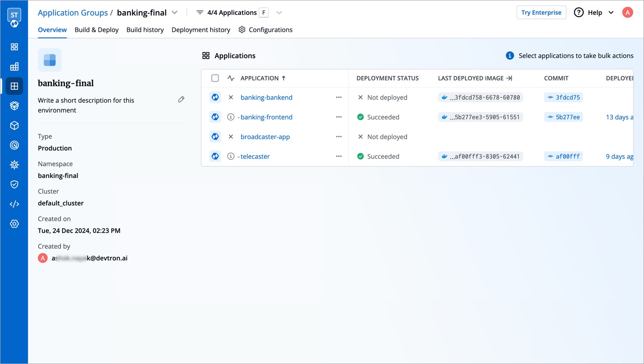Open three-dot menu for broadcaster-app
This screenshot has width=644, height=364.
[x=339, y=137]
